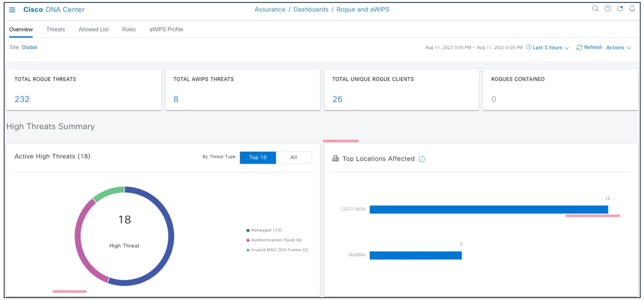Viewport: 644px width, 301px height.
Task: Navigate to Dashboards breadcrumb
Action: click(x=311, y=9)
